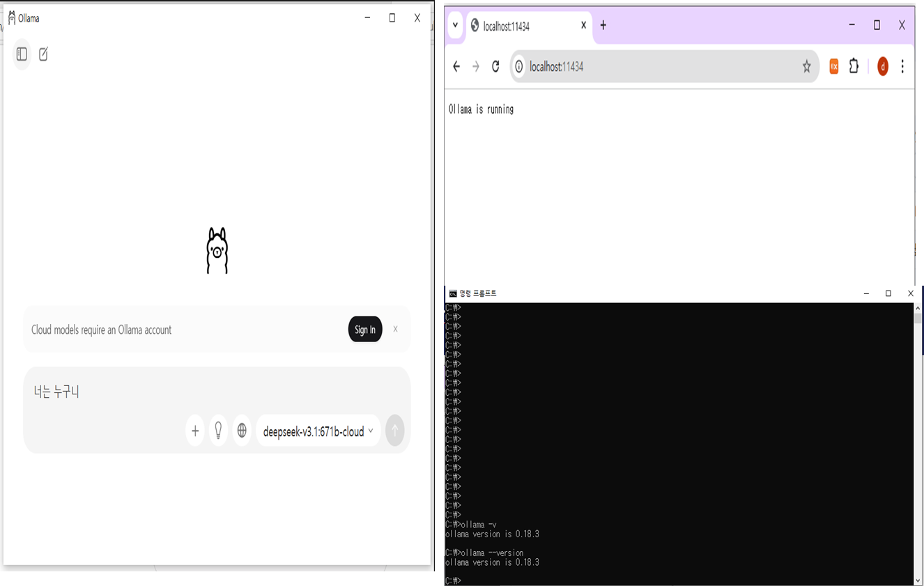Toggle the globe web search button
This screenshot has width=924, height=586.
tap(242, 431)
